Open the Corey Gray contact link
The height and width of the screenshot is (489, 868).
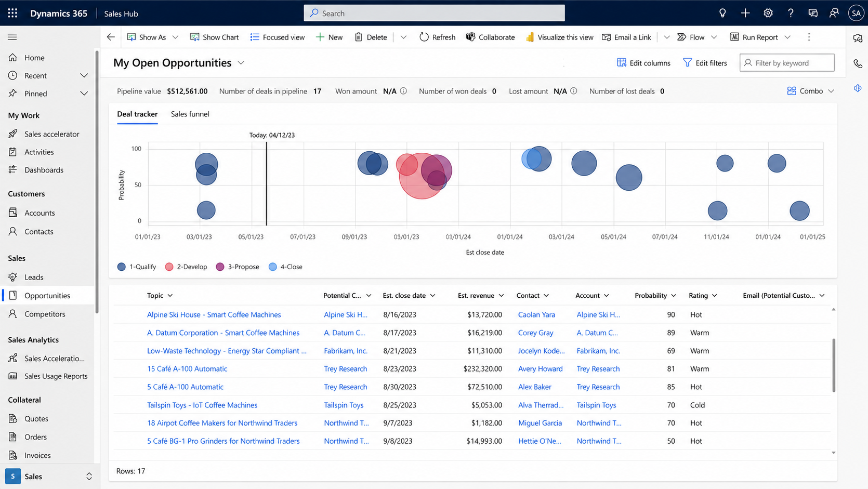[535, 333]
